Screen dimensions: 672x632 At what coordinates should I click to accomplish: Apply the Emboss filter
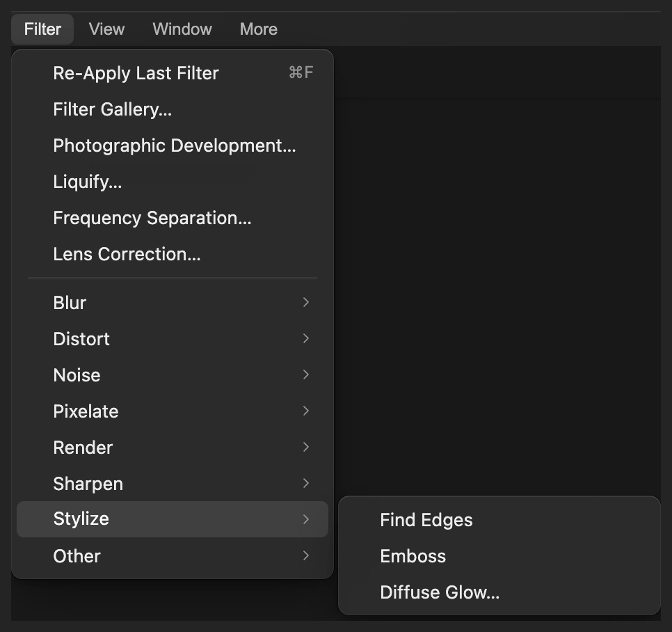pos(499,556)
